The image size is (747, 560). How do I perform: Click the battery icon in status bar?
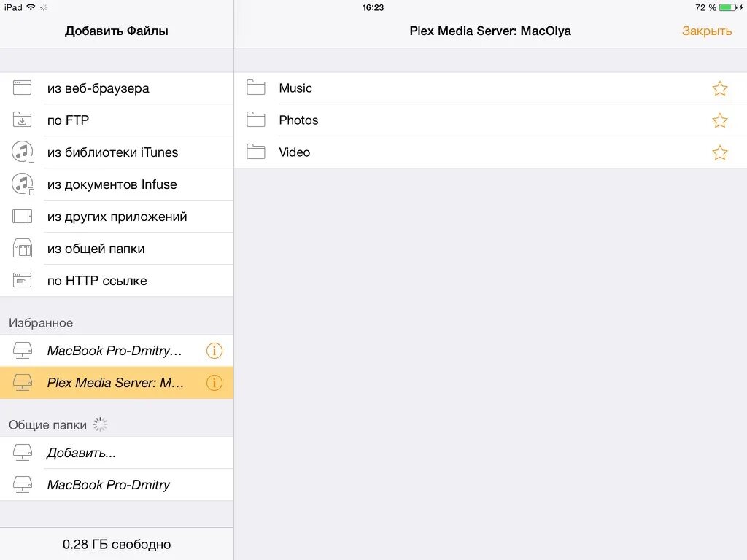(x=729, y=7)
